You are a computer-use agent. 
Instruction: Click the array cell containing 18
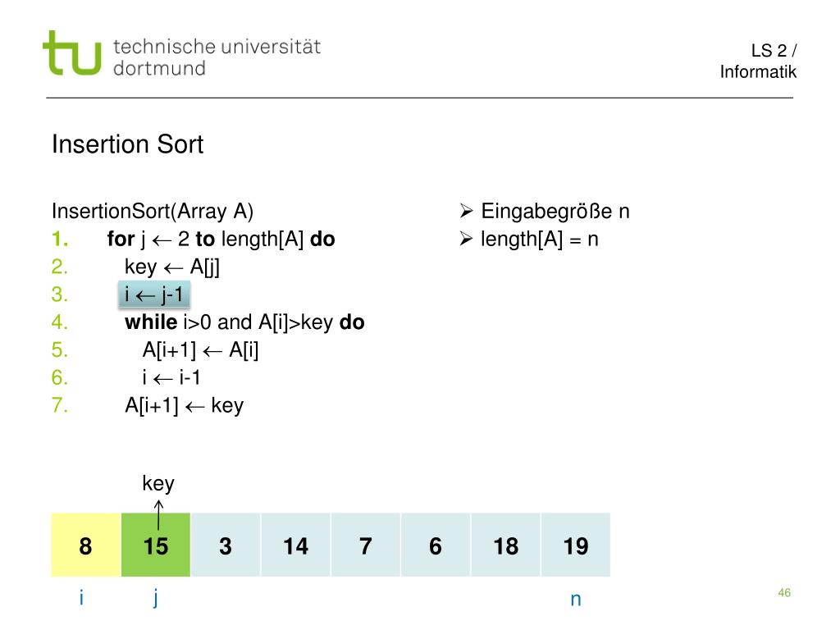click(x=505, y=545)
